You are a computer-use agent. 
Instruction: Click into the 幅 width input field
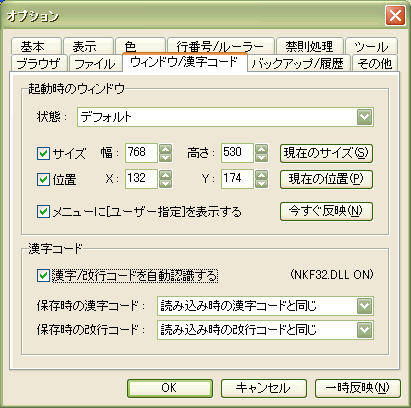pyautogui.click(x=141, y=153)
